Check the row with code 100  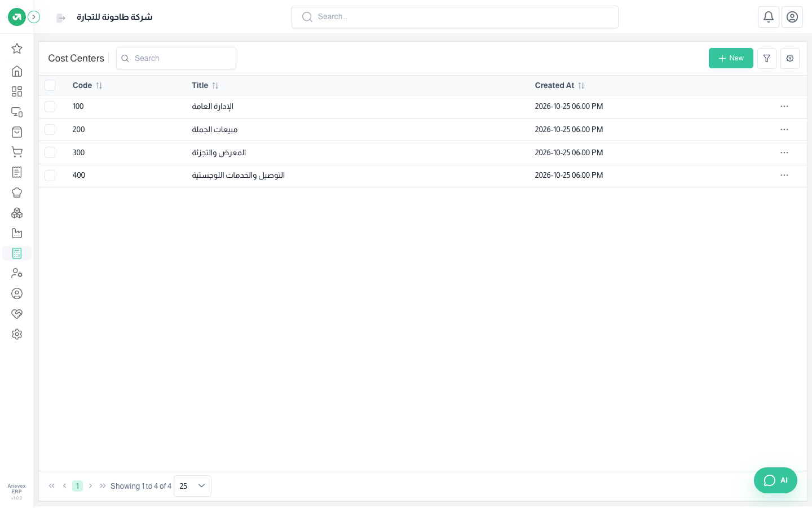(x=50, y=106)
